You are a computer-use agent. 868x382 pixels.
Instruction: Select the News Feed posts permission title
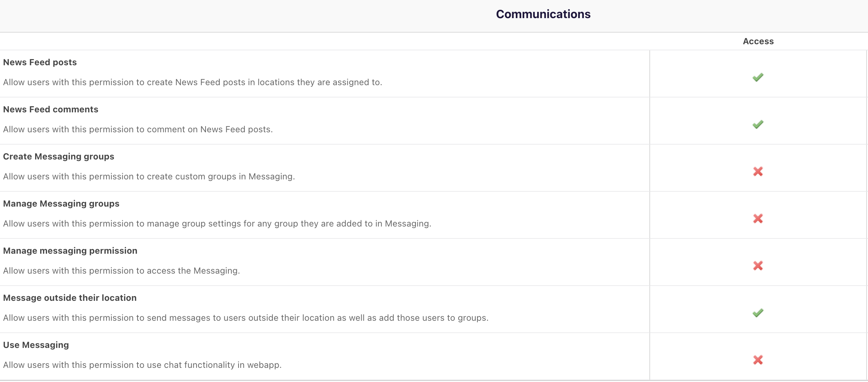pyautogui.click(x=40, y=62)
